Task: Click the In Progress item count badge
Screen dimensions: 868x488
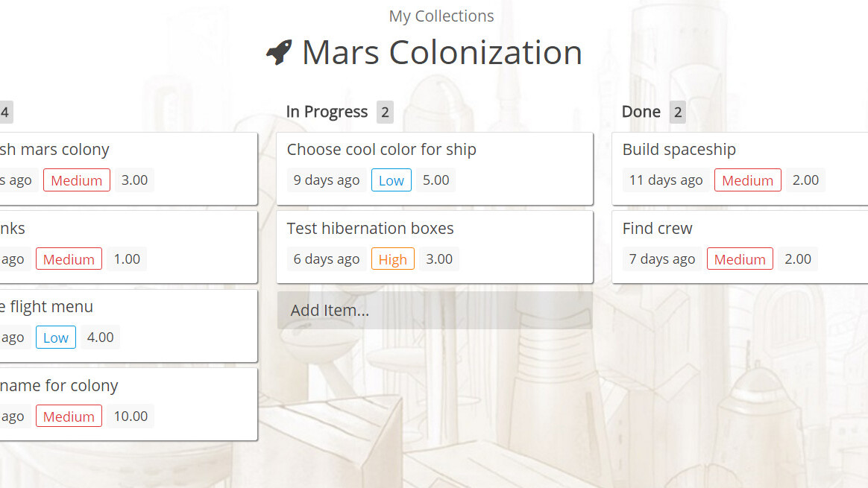Action: [385, 112]
